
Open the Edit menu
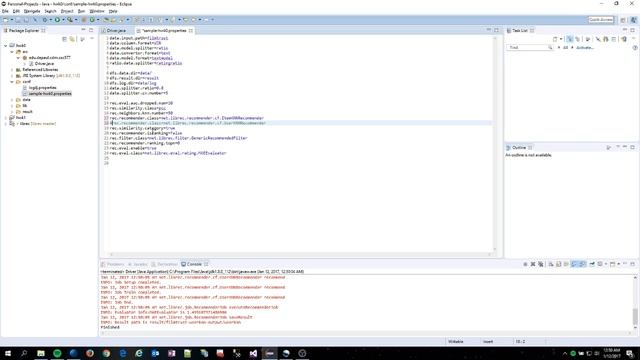click(16, 11)
